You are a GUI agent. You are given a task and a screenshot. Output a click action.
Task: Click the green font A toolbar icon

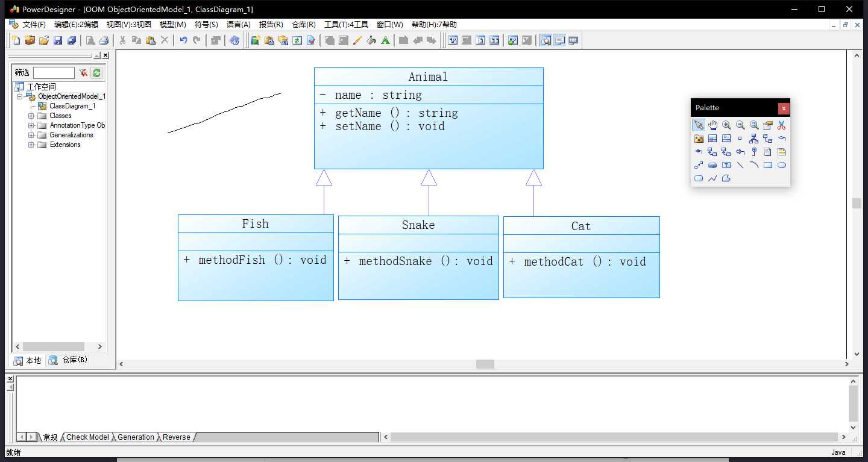[x=385, y=40]
